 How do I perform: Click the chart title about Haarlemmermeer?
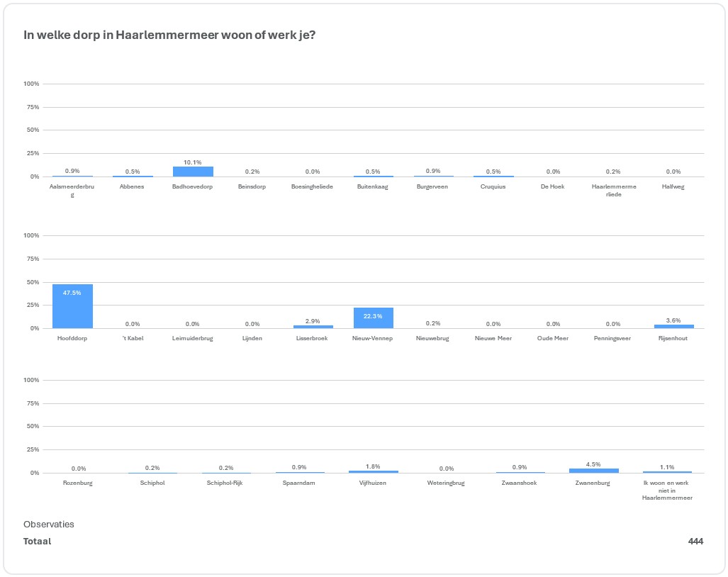[169, 35]
